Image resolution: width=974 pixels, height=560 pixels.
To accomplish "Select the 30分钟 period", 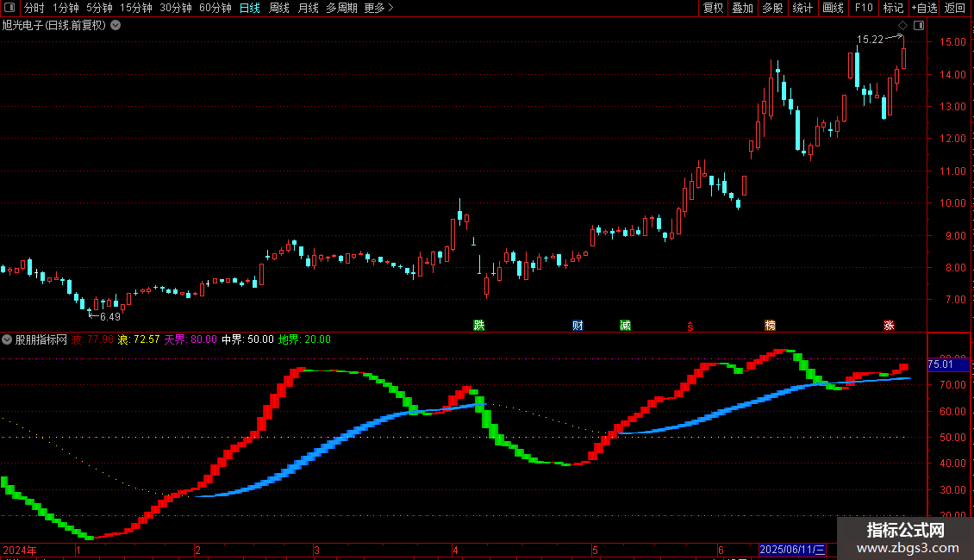I will pyautogui.click(x=175, y=8).
